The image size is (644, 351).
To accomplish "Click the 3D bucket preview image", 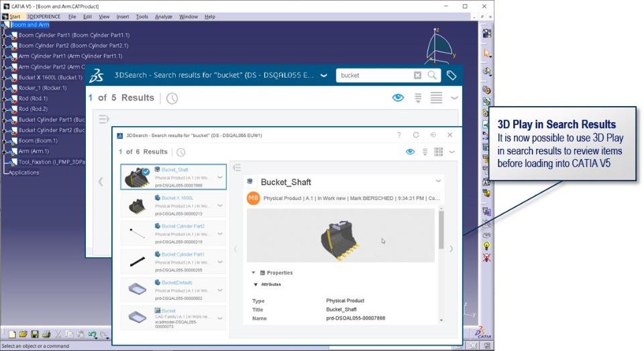I will [x=340, y=236].
